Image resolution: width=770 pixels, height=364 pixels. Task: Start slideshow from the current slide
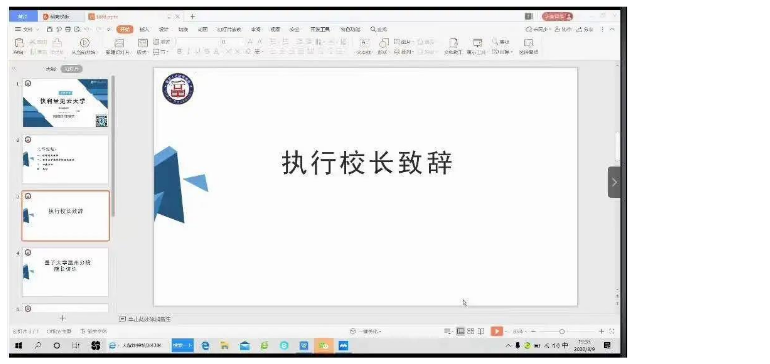(84, 43)
